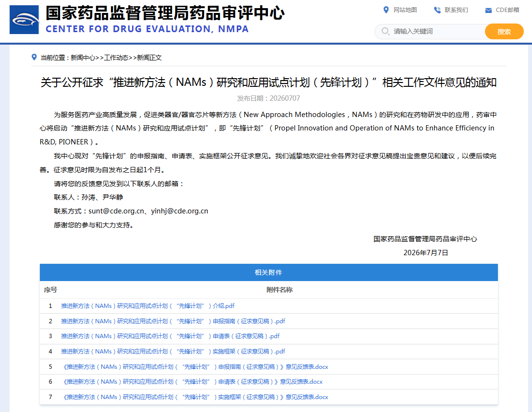Go to 工作动态 in breadcrumb
532x412 pixels.
[x=116, y=58]
